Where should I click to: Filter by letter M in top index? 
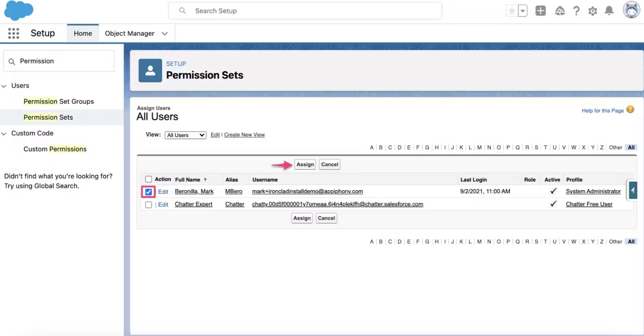pos(479,147)
